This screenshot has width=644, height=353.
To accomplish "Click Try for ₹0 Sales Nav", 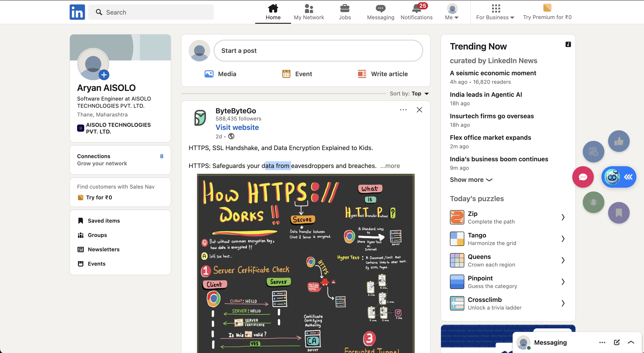I will pyautogui.click(x=95, y=197).
